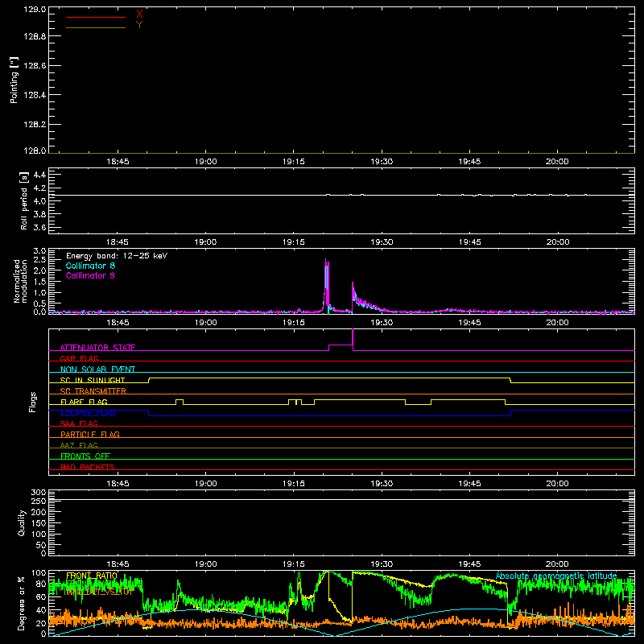Click the ATTENUATOR_STATE flag label

point(97,348)
